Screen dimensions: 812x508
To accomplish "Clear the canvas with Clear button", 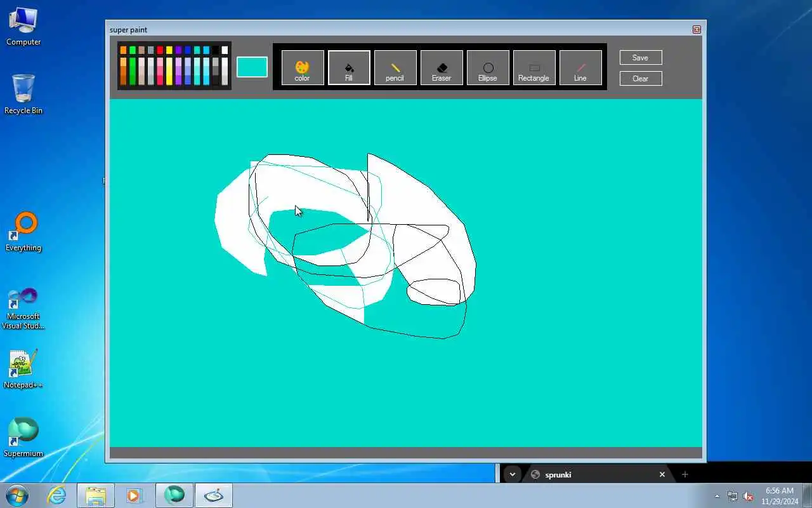I will point(641,79).
